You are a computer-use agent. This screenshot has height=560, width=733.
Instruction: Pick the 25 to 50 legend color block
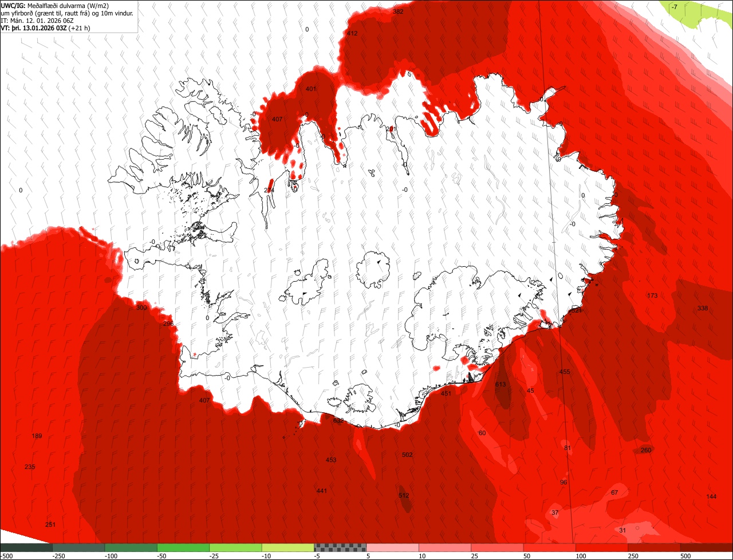pos(497,547)
